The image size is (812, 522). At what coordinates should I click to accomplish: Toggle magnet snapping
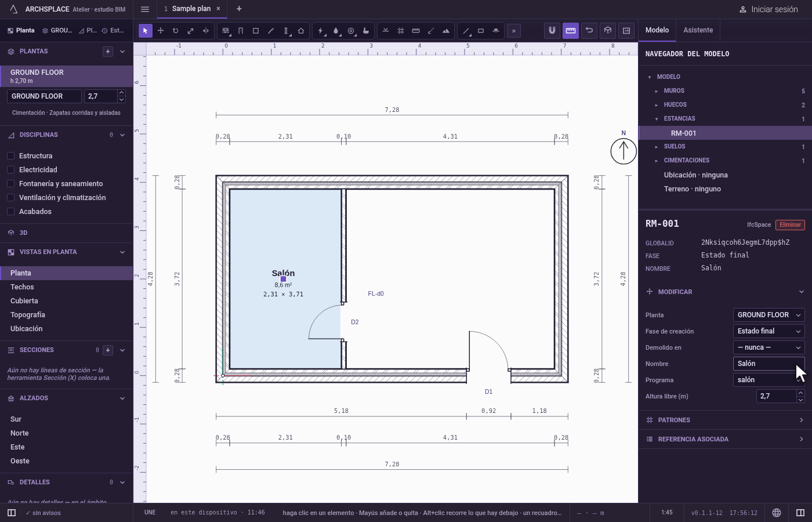(552, 30)
